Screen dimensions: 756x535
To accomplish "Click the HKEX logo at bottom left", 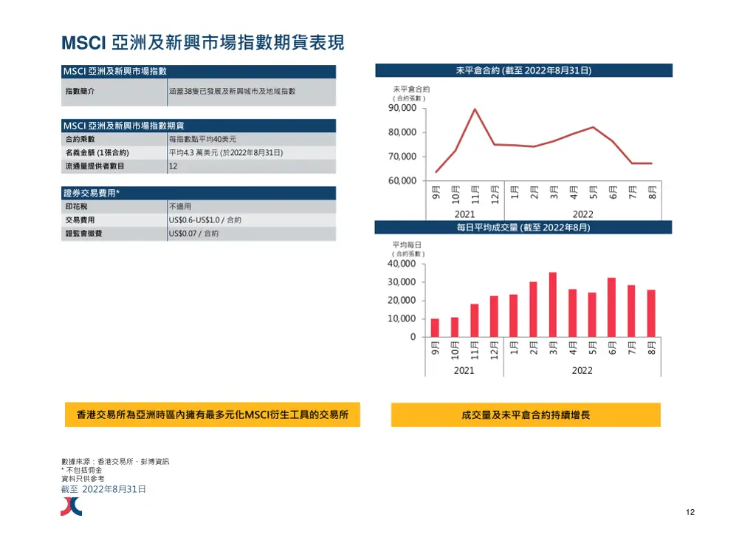I will pyautogui.click(x=72, y=506).
